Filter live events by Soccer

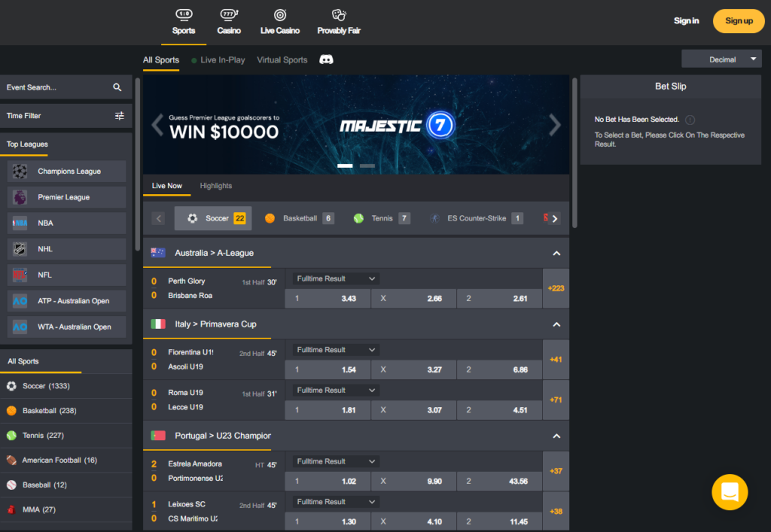pos(213,218)
